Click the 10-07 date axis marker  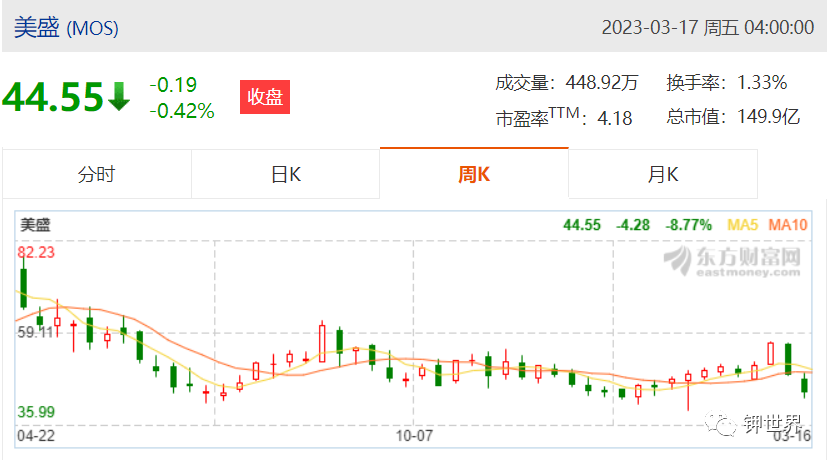point(414,436)
